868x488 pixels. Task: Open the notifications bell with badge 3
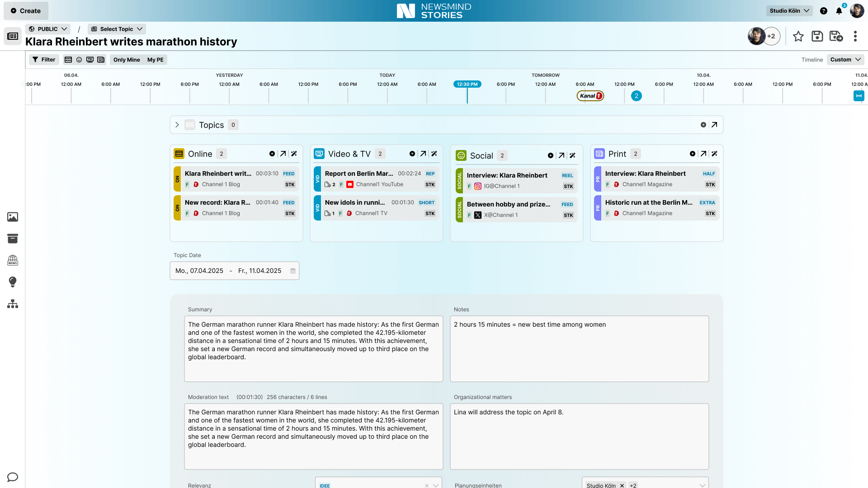point(840,10)
